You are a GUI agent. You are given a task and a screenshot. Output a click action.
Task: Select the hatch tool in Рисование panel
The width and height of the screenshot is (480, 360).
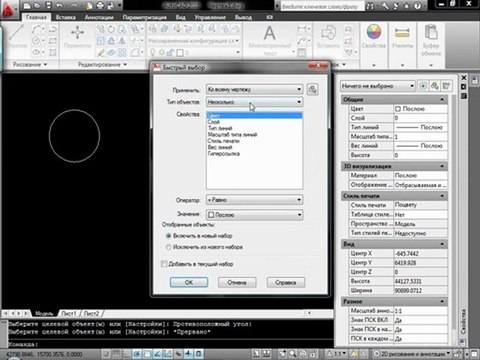[x=53, y=52]
